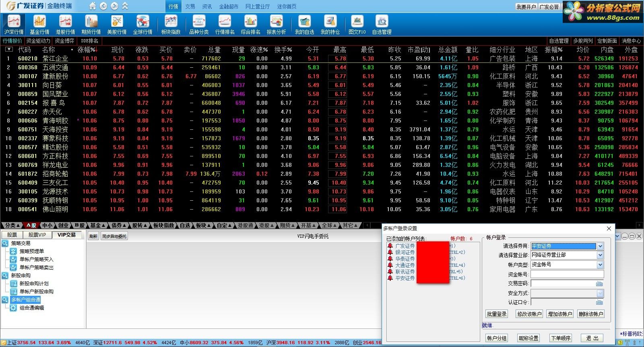
Task: Open 沪深行情 toolbar icon
Action: [14, 24]
